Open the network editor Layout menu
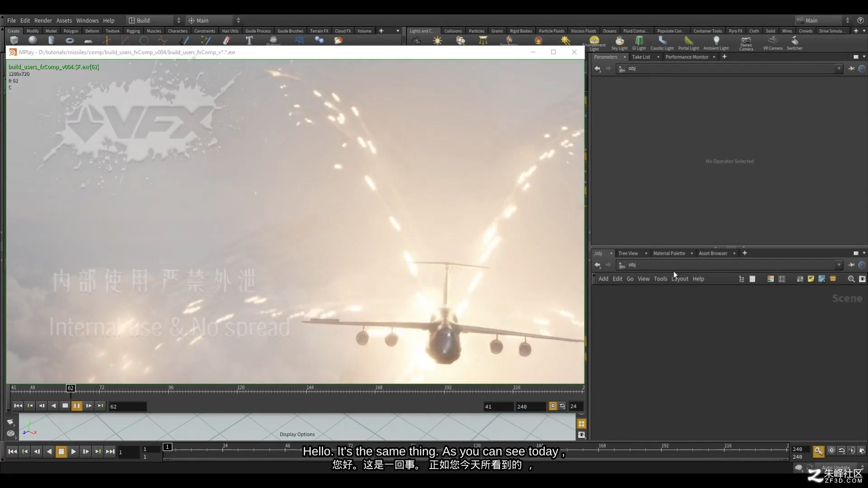This screenshot has height=488, width=868. pyautogui.click(x=680, y=279)
